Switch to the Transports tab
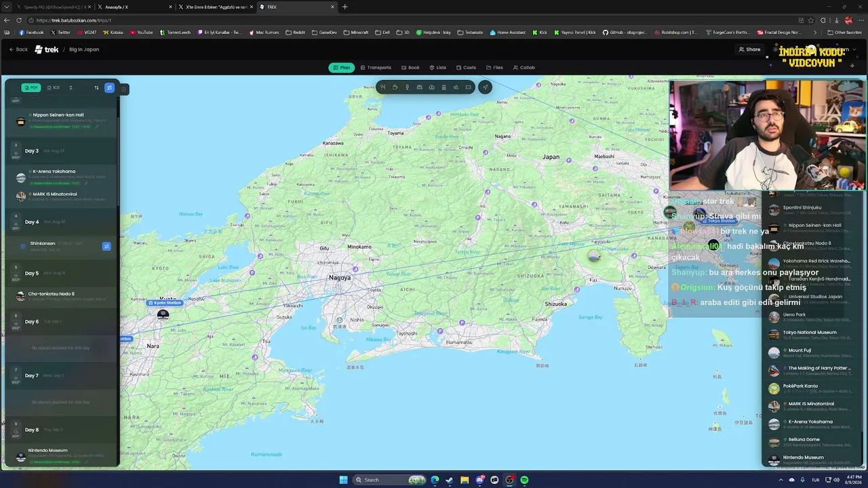This screenshot has height=488, width=868. 376,68
